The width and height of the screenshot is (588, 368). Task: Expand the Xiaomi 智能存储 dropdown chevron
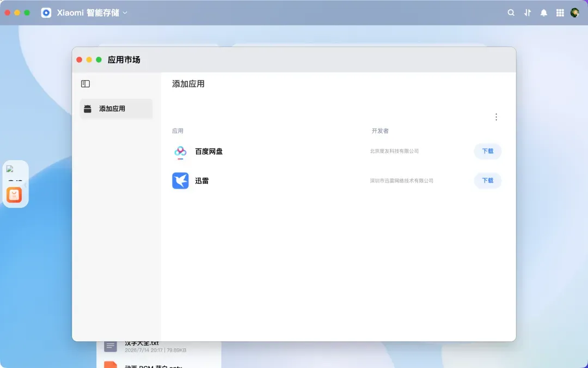125,13
